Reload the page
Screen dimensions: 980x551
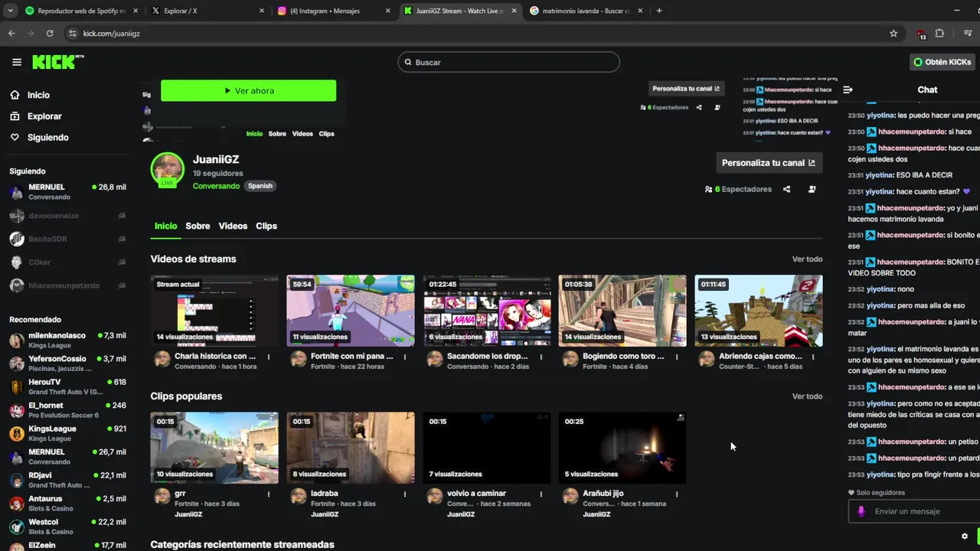pyautogui.click(x=50, y=34)
